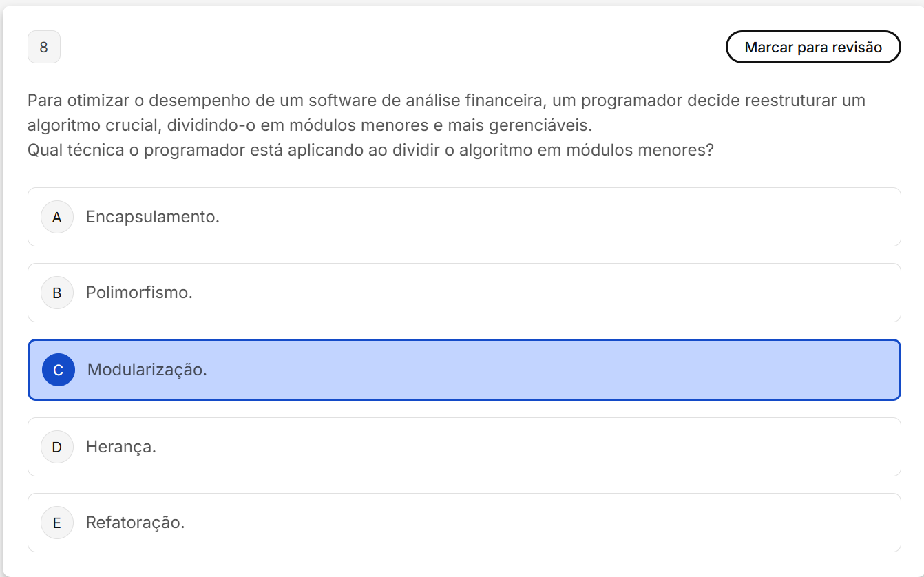Click the letter D circle icon
924x577 pixels.
point(57,448)
